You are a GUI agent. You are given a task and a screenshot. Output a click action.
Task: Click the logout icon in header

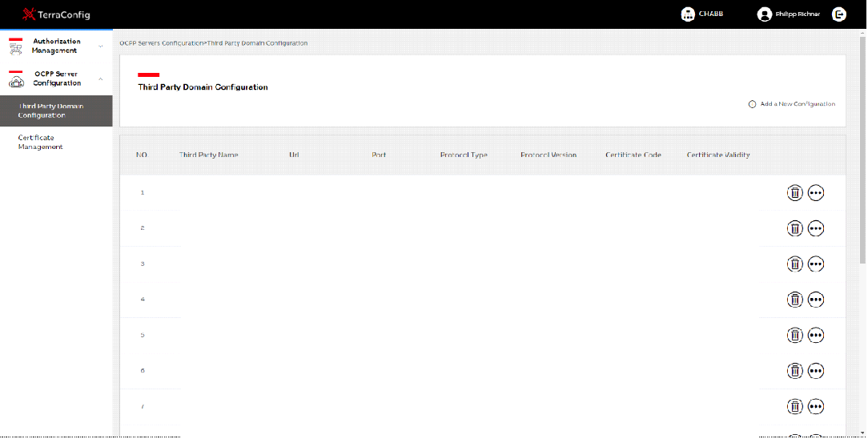(x=838, y=14)
